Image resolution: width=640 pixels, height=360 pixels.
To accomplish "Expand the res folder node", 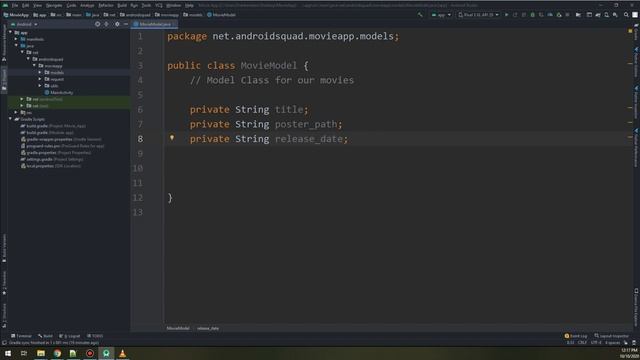I will coord(16,112).
